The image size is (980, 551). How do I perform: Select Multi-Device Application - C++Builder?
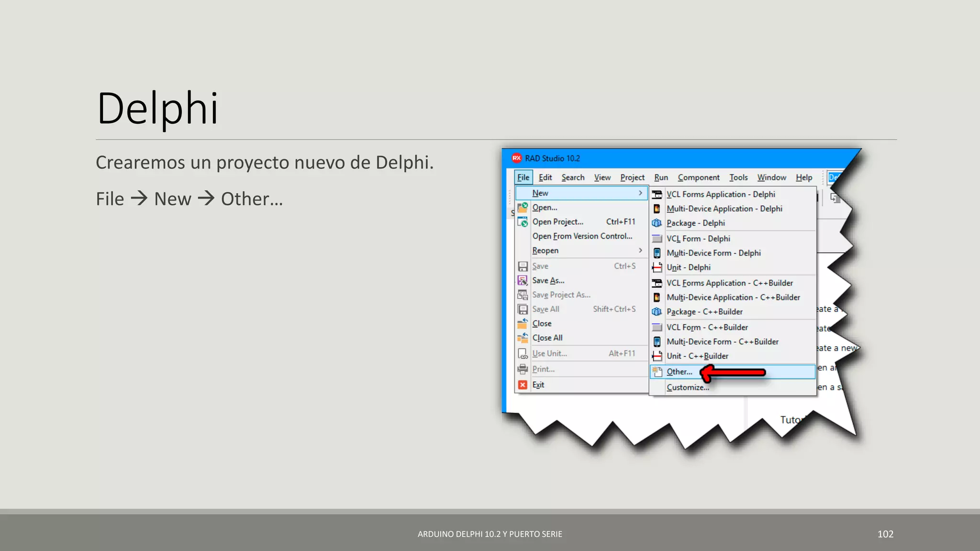click(733, 298)
